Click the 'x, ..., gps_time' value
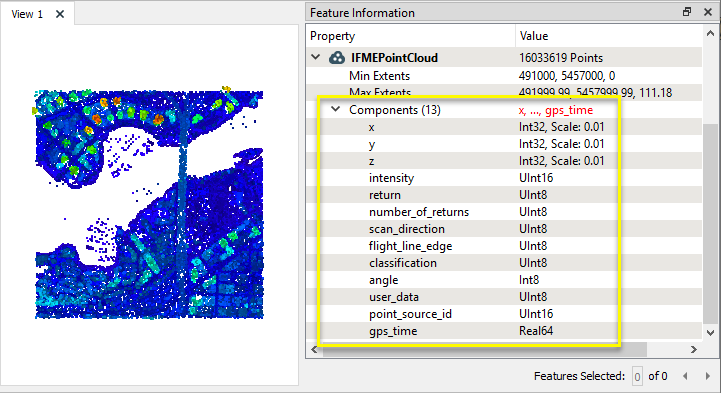The width and height of the screenshot is (721, 393). [x=555, y=110]
